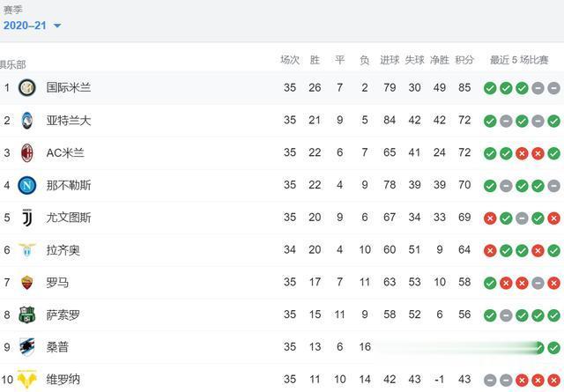Click the Juventus club crest
This screenshot has width=564, height=392.
[27, 218]
